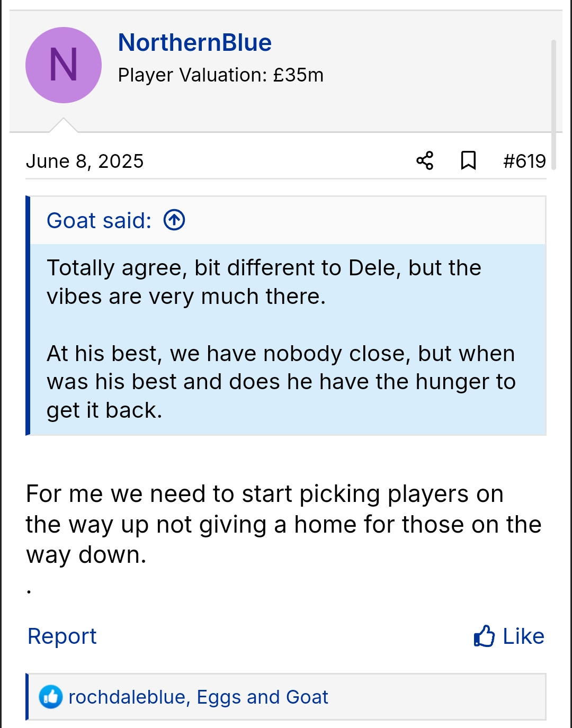Viewport: 572px width, 728px height.
Task: Click the 'Goat said:' quote header link
Action: pyautogui.click(x=99, y=220)
